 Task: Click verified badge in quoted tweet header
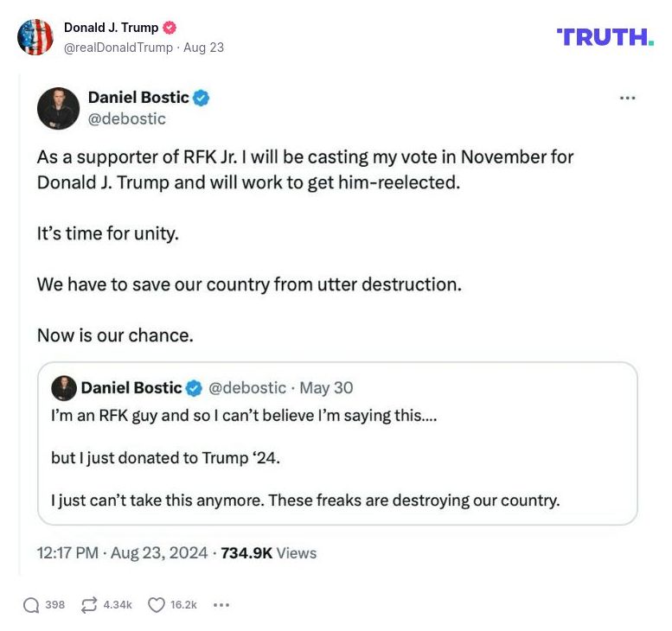[195, 387]
